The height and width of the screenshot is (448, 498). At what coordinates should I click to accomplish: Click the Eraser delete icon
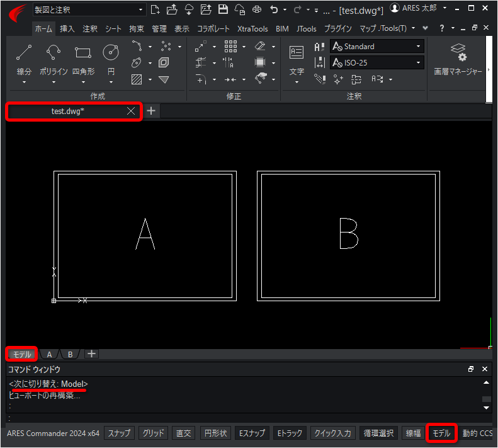tap(260, 46)
